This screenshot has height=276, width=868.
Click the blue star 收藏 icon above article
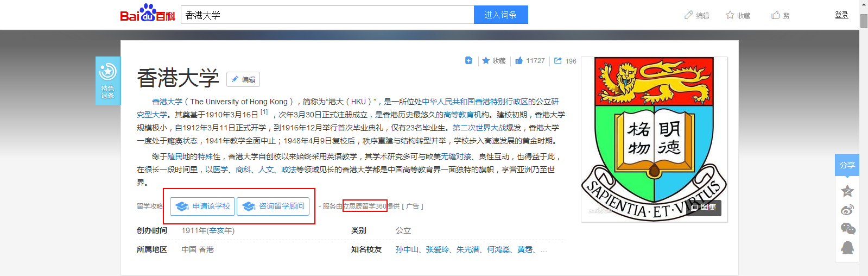[486, 60]
